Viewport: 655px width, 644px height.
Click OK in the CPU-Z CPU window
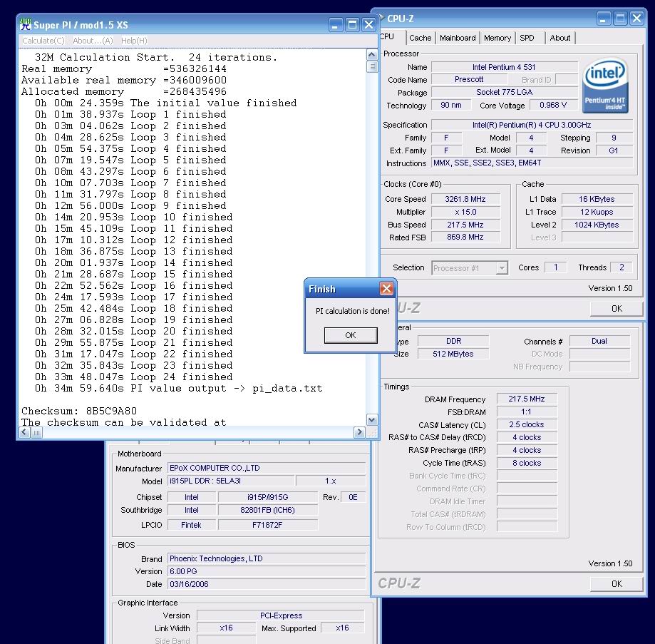[617, 308]
